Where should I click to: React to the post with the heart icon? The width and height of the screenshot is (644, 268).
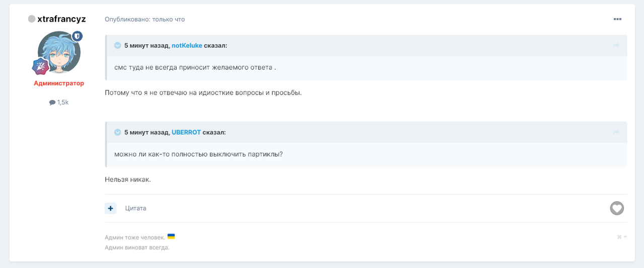coord(617,208)
